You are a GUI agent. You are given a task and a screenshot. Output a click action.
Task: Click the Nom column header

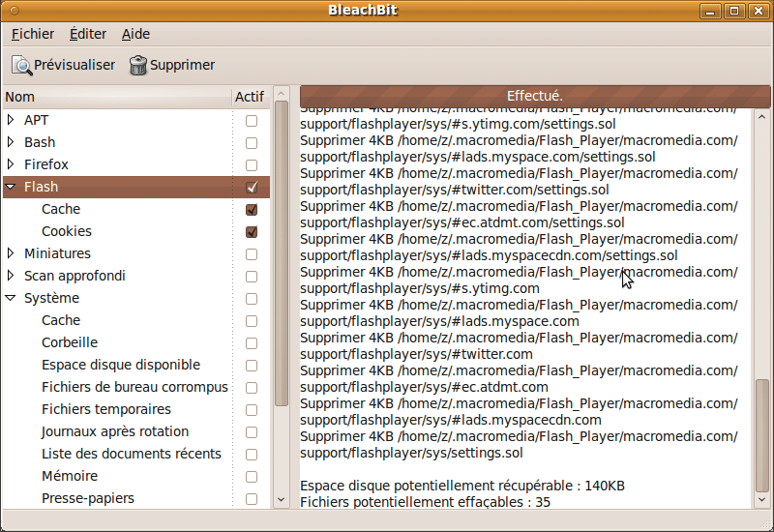(116, 97)
